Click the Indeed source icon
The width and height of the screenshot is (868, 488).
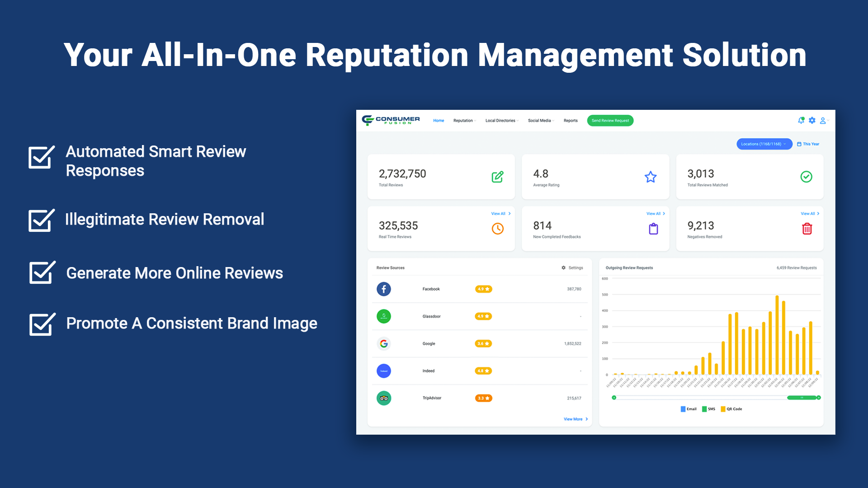384,371
